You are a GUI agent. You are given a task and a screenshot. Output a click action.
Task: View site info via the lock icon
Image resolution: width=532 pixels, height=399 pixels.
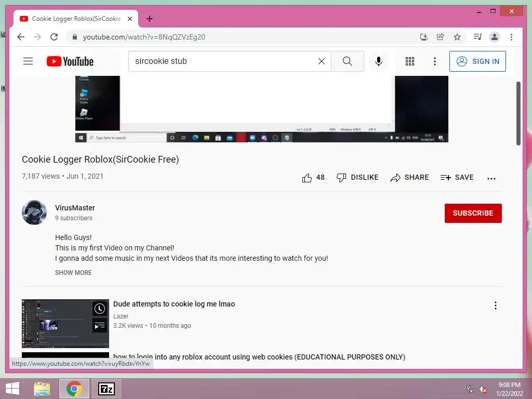[x=75, y=37]
